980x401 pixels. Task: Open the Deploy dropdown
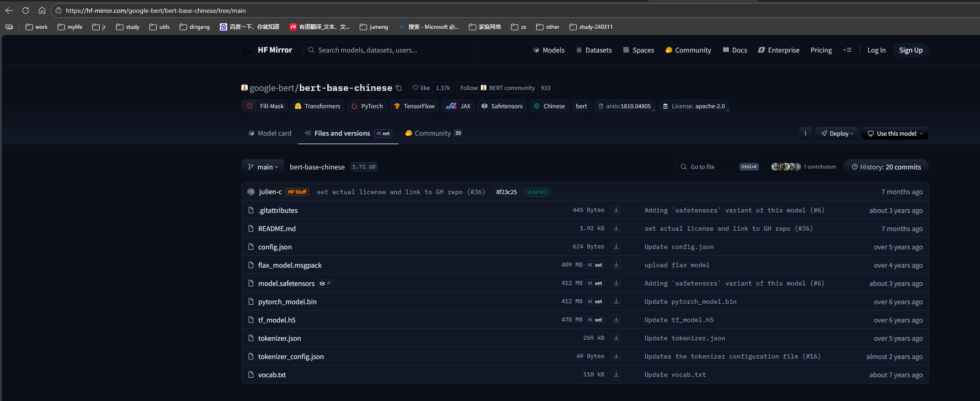(x=837, y=133)
